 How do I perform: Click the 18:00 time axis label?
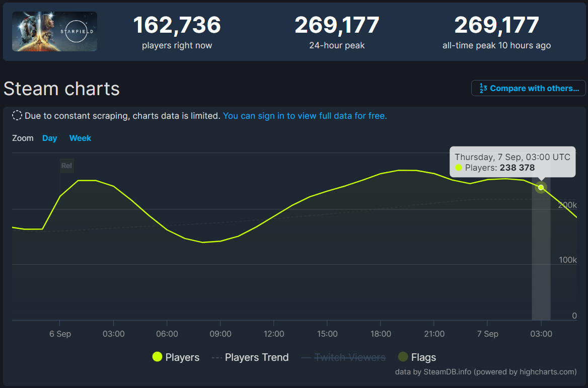point(381,334)
